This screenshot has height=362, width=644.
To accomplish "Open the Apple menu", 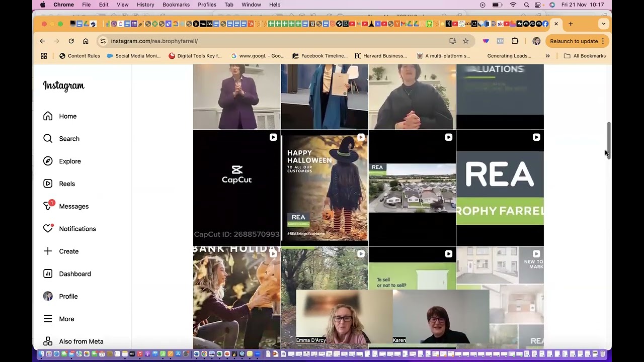I will [43, 5].
